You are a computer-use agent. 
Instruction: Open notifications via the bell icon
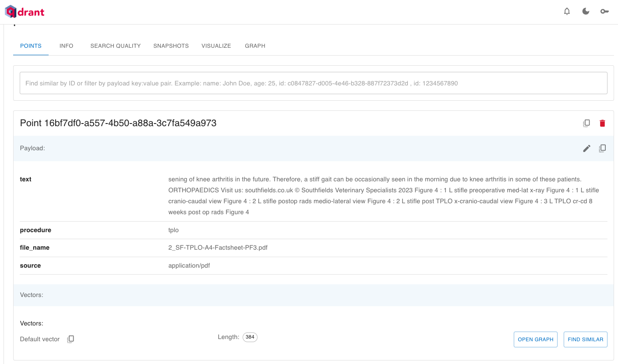click(x=567, y=11)
